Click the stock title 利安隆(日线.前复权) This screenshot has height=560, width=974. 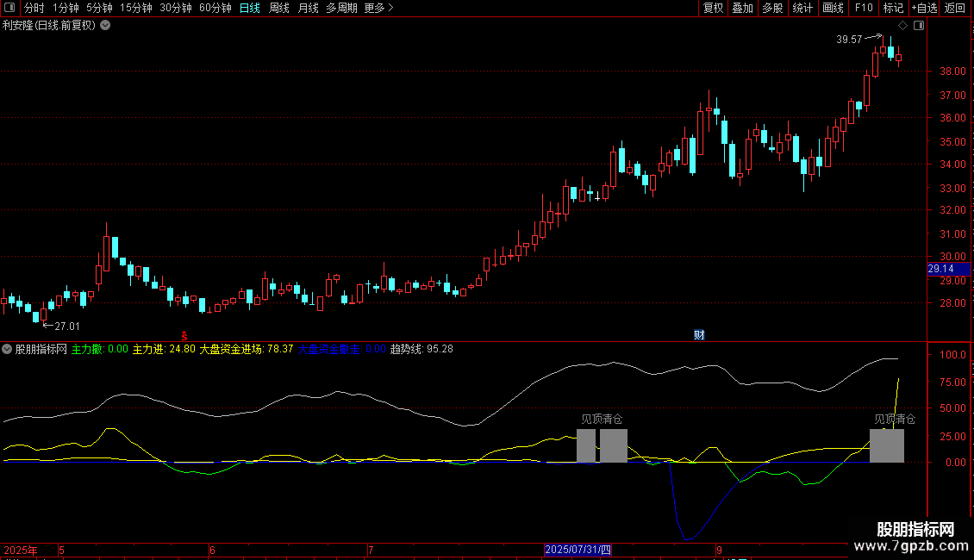point(49,26)
